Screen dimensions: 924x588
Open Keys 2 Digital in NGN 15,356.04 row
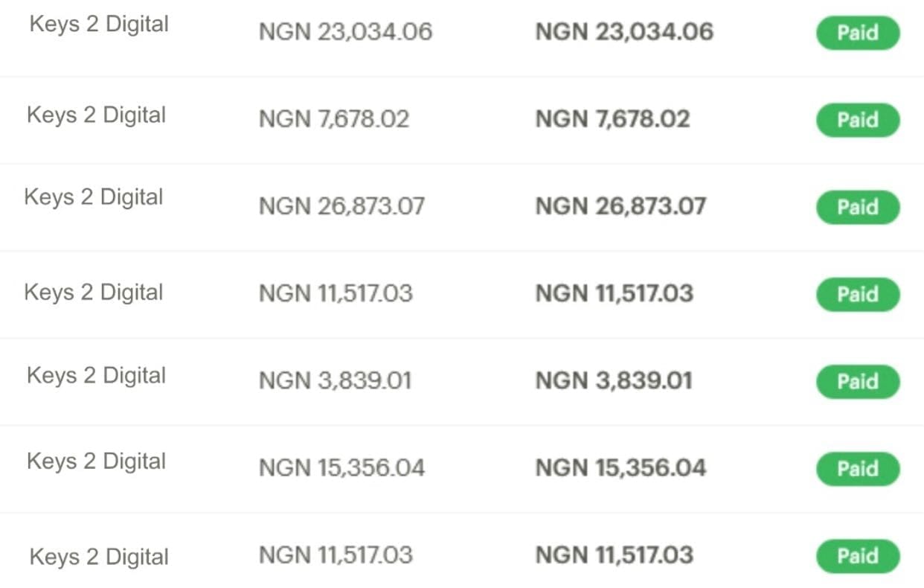click(x=96, y=461)
